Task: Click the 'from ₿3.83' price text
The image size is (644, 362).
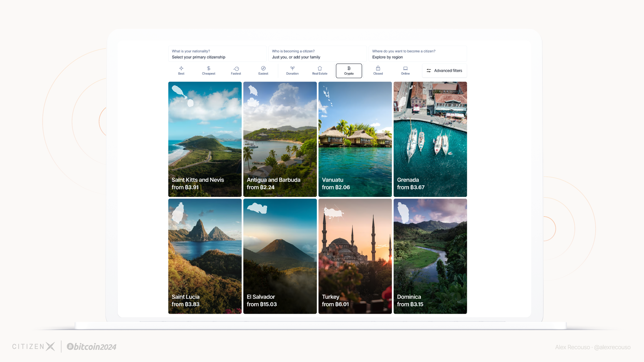Action: (185, 304)
